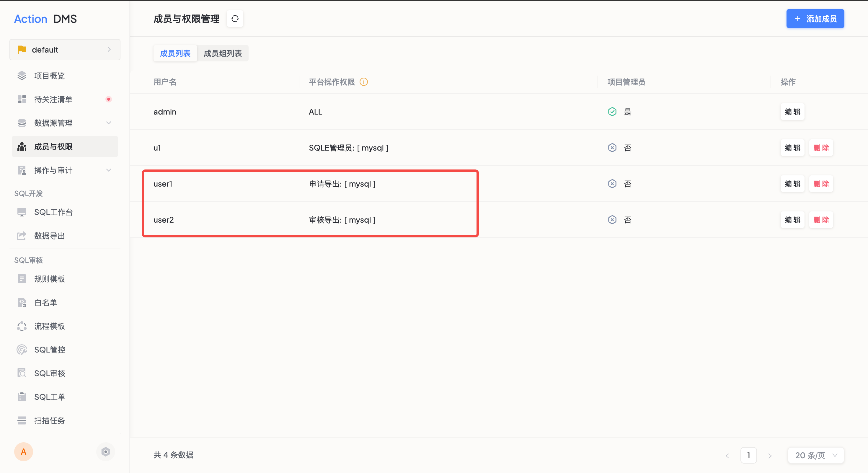Click the 用户名 column header
The height and width of the screenshot is (473, 868).
click(x=165, y=82)
